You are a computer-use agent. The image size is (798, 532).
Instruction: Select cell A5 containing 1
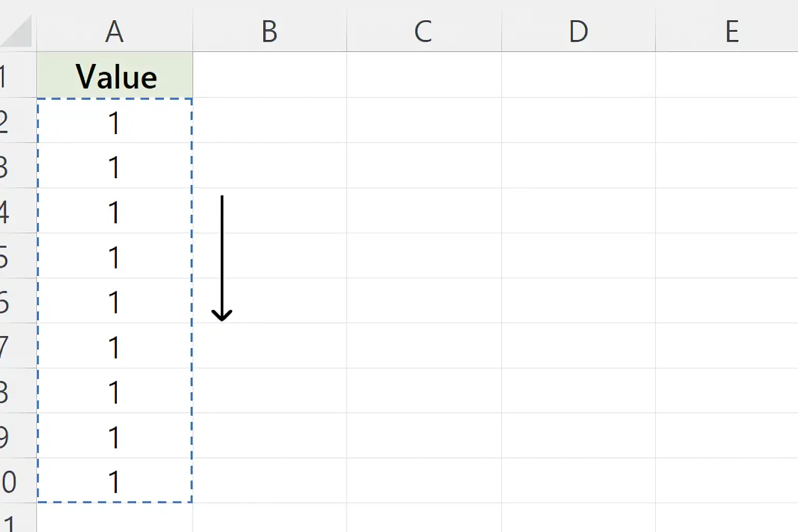tap(115, 256)
